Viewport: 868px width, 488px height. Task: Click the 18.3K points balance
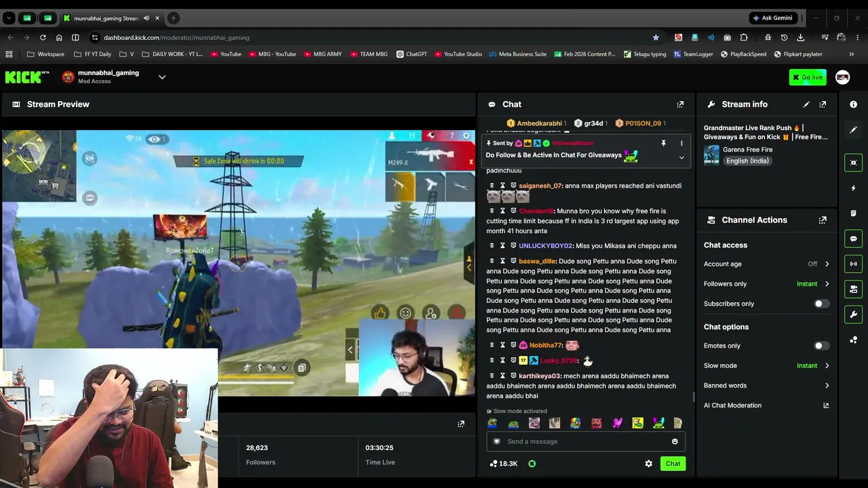pyautogui.click(x=503, y=464)
